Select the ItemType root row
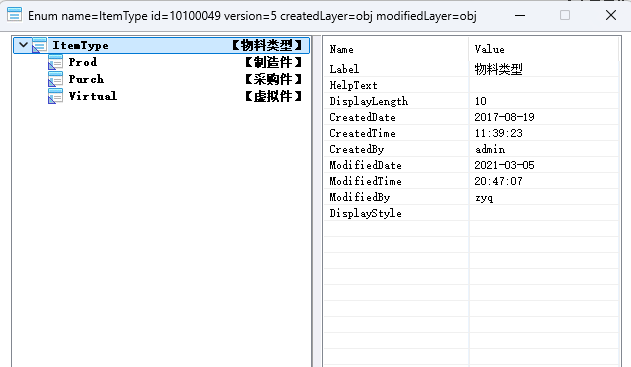The width and height of the screenshot is (631, 367). (161, 45)
